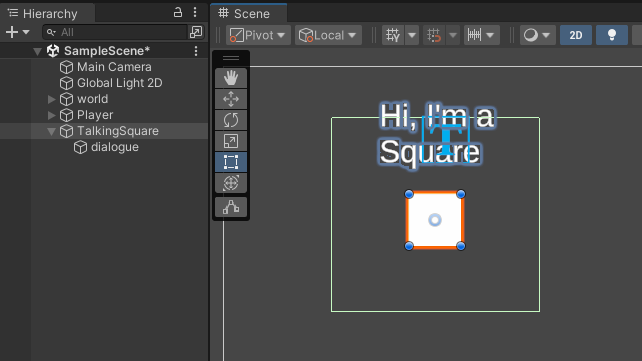Select the Hierarchy tab

(47, 14)
